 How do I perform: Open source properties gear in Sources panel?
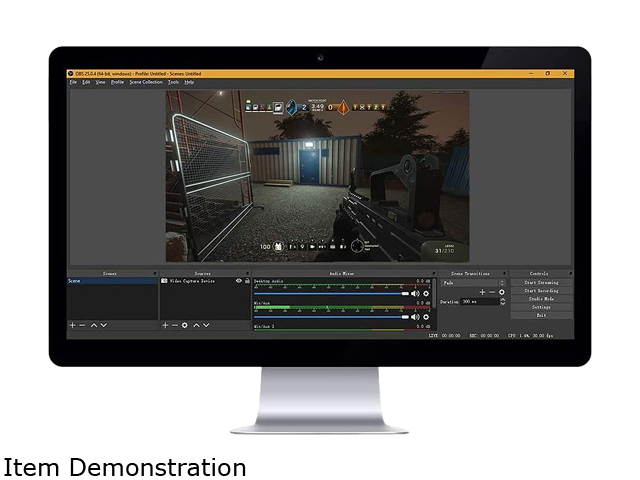[185, 325]
